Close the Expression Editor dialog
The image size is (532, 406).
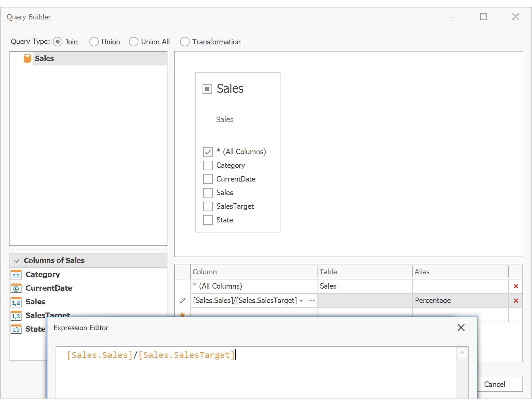[461, 328]
